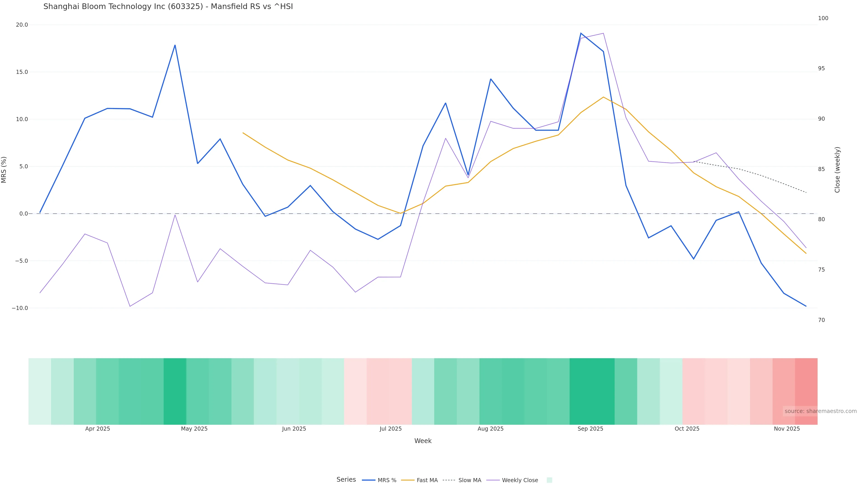Screen dimensions: 868x488
Task: Click the 20.0 tick on MRS axis
Action: pos(22,25)
